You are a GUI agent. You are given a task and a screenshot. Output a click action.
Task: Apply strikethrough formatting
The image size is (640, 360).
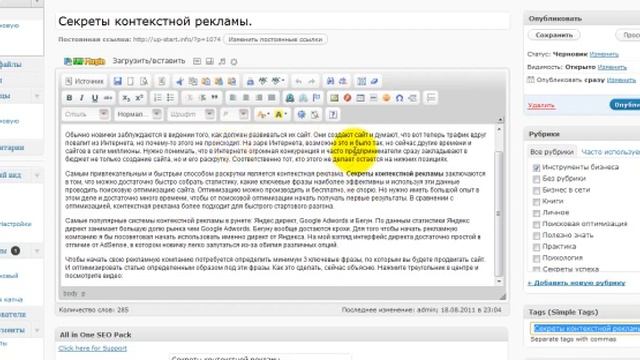(108, 98)
